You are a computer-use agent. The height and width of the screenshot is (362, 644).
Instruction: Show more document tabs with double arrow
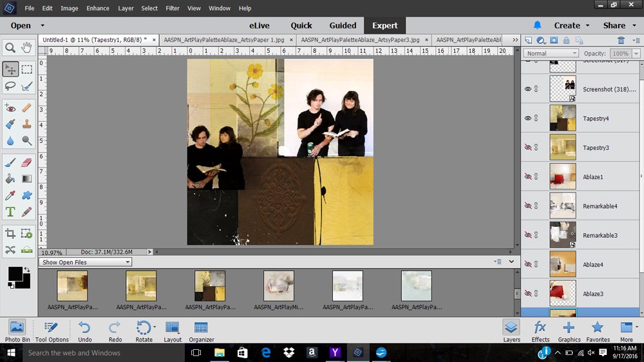[515, 40]
